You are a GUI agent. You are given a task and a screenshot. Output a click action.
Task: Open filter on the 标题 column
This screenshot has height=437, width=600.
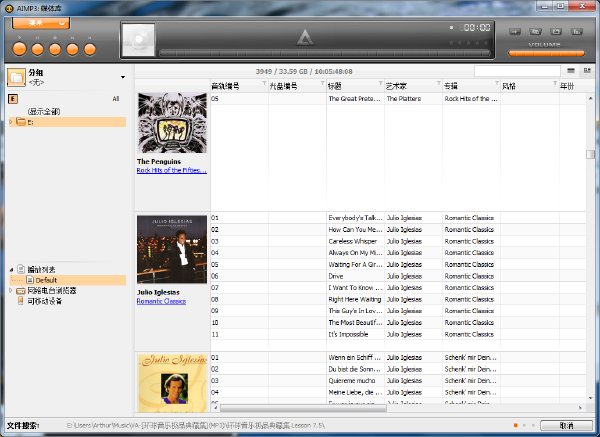(380, 83)
